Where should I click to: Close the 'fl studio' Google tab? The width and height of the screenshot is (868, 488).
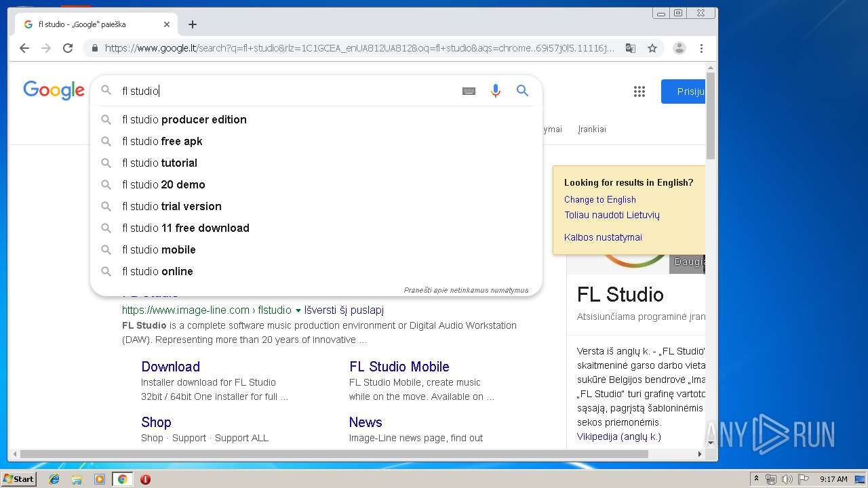click(167, 24)
